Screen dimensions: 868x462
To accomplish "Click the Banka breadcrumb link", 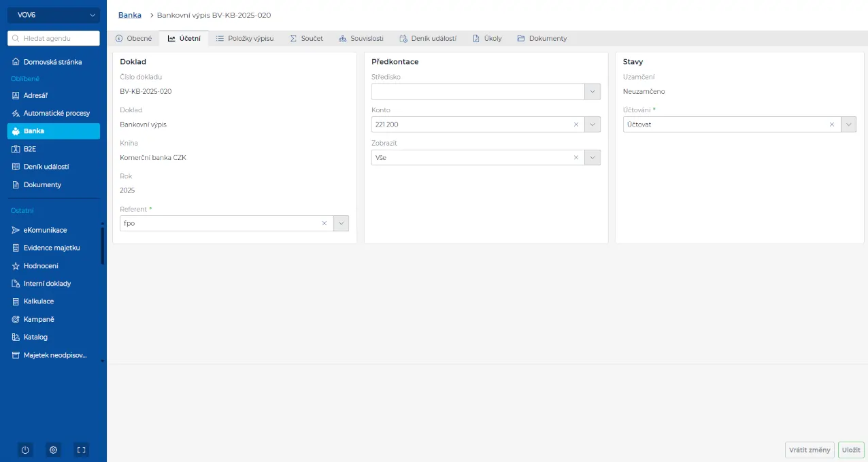I will [129, 15].
